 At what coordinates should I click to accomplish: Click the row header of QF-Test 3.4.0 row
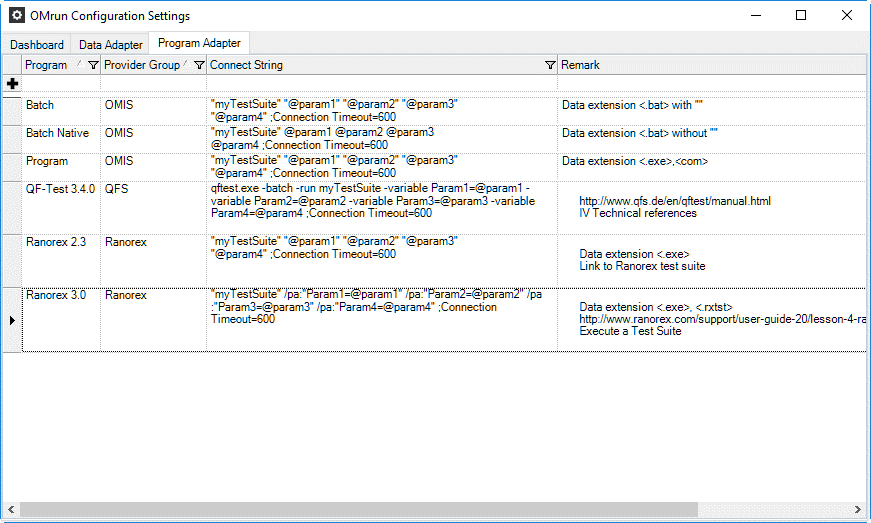12,208
